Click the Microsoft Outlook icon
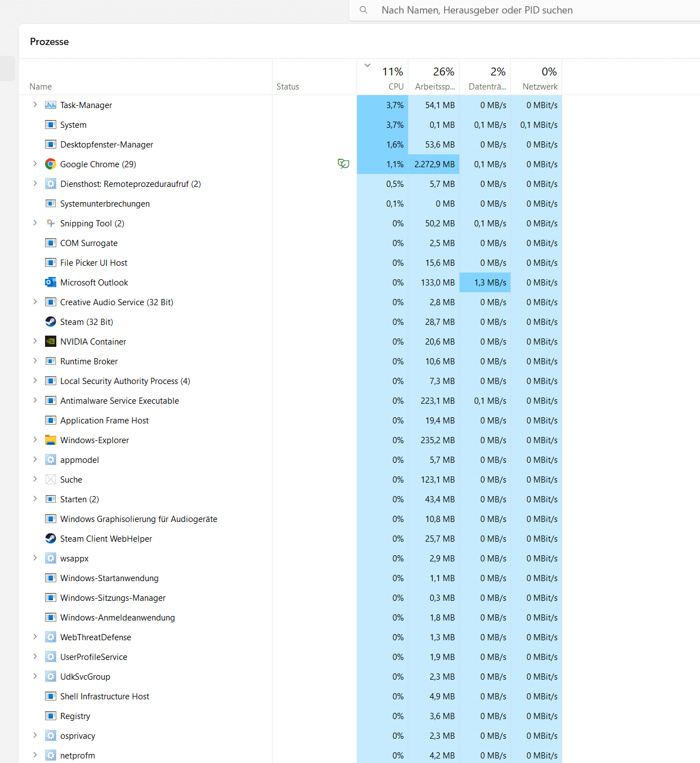Viewport: 700px width, 763px height. (x=51, y=283)
